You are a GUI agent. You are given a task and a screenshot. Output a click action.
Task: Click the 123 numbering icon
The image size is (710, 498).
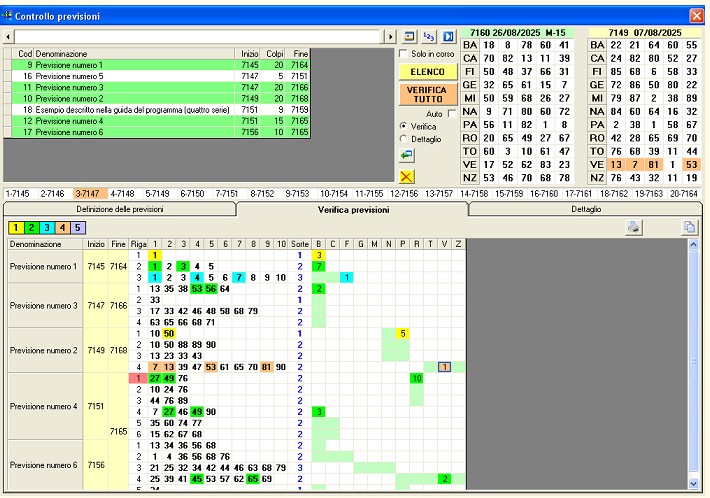click(429, 36)
